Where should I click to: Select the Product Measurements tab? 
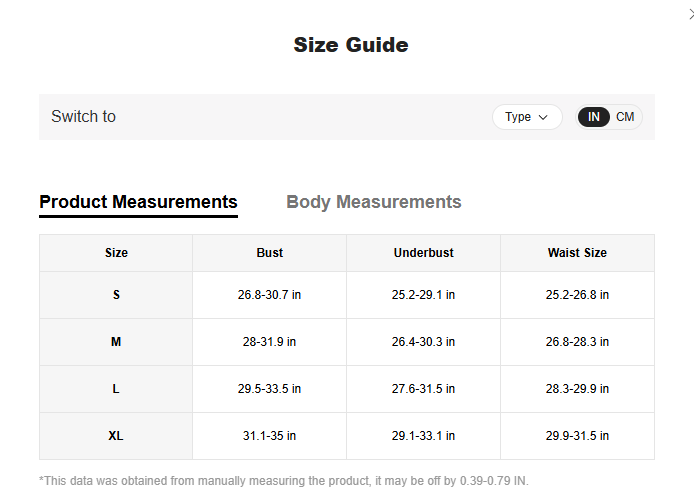click(x=138, y=202)
